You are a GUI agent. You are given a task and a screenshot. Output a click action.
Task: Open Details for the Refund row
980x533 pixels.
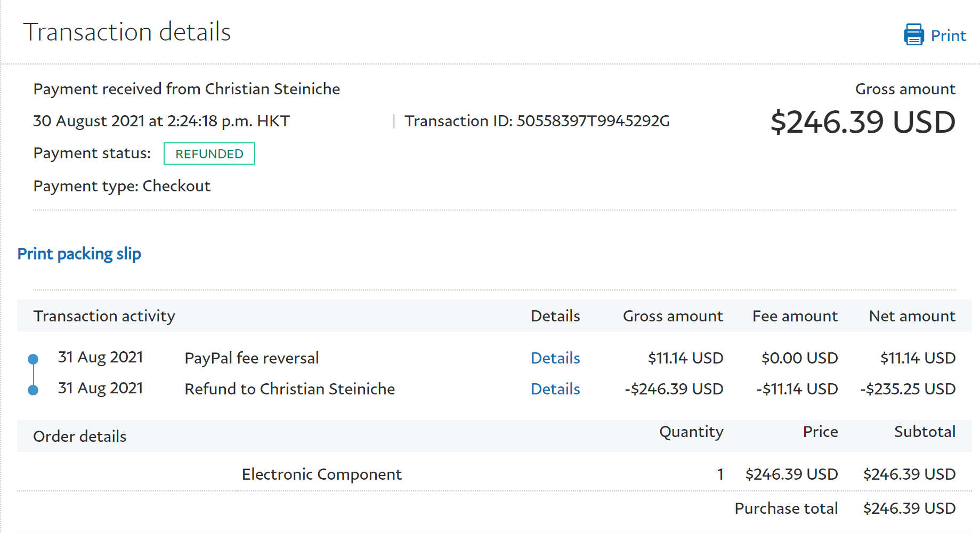pyautogui.click(x=555, y=389)
